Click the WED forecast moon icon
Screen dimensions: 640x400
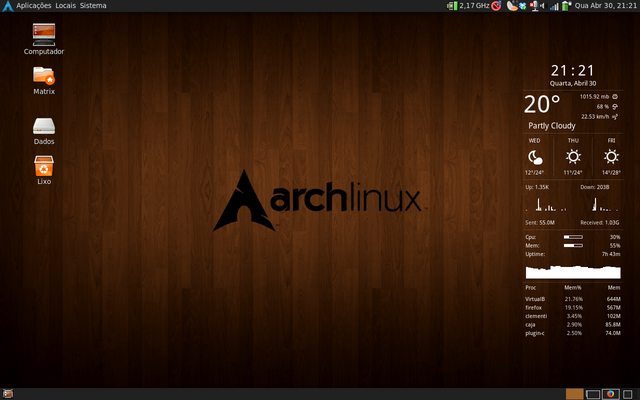coord(535,157)
